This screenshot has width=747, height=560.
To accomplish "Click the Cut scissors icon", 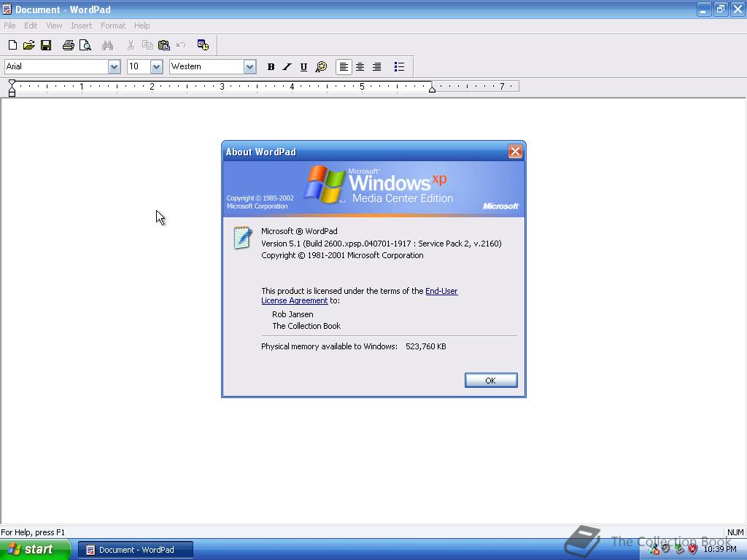I will [131, 45].
